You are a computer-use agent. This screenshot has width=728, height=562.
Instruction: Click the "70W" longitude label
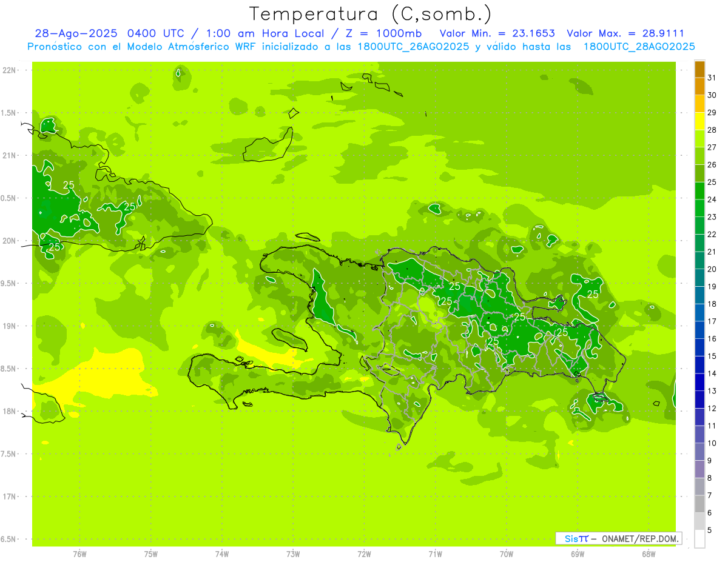click(507, 554)
